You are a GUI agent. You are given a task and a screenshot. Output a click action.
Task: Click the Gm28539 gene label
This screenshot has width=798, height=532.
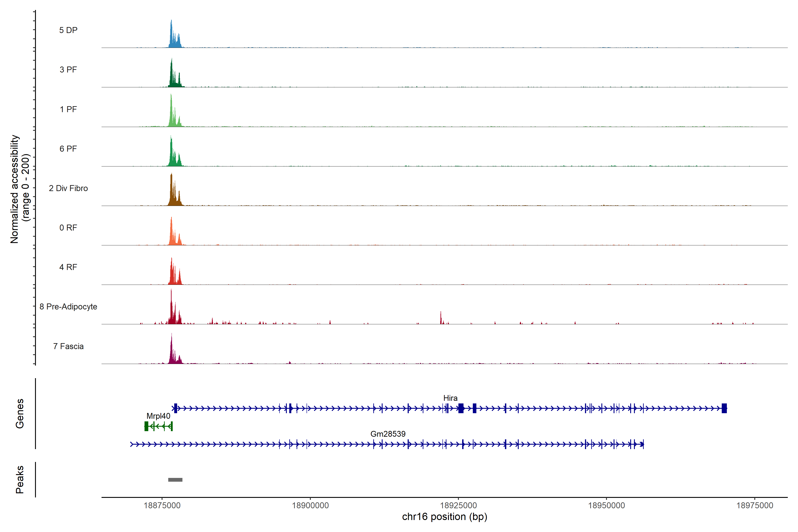pos(388,434)
